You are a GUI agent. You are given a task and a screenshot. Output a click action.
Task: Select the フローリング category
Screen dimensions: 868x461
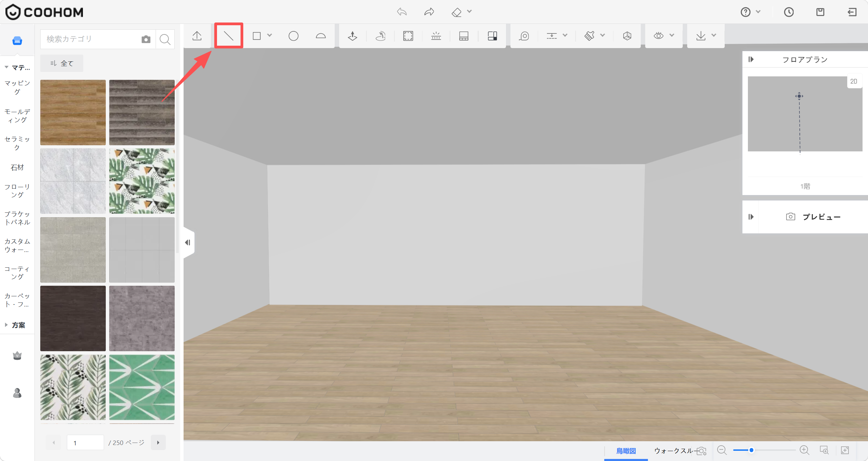[x=17, y=191]
